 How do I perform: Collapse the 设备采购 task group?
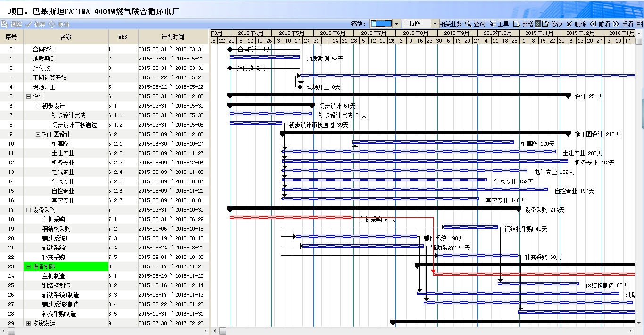tap(28, 210)
